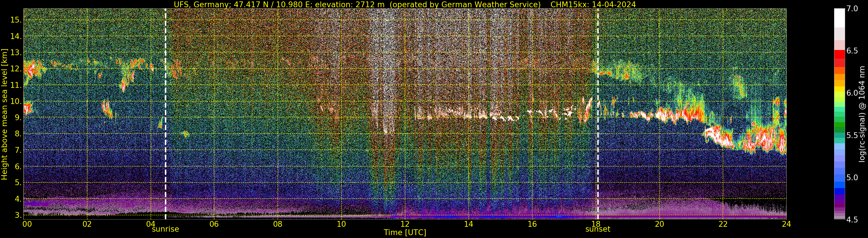Click the '15.' height tick label
Image resolution: width=868 pixels, height=238 pixels.
point(16,20)
